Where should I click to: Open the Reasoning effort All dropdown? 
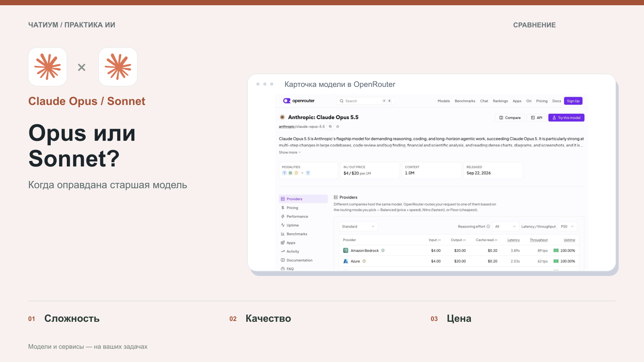point(506,226)
